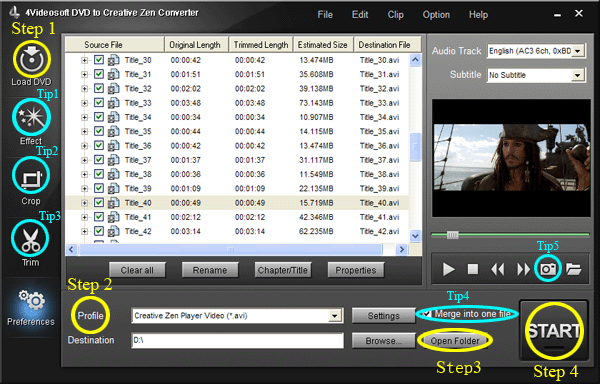Image resolution: width=600 pixels, height=384 pixels.
Task: Uncheck the Title_40 checkbox
Action: point(99,202)
